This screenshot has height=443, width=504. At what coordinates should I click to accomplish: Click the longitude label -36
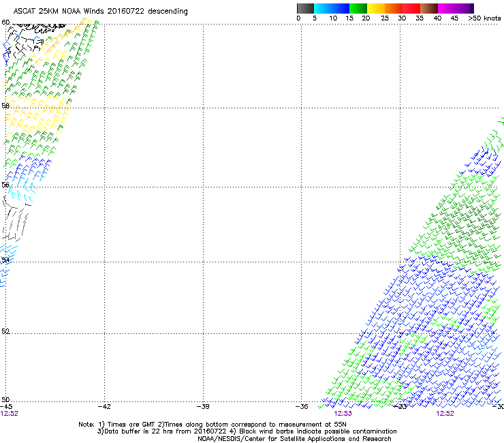tap(302, 407)
